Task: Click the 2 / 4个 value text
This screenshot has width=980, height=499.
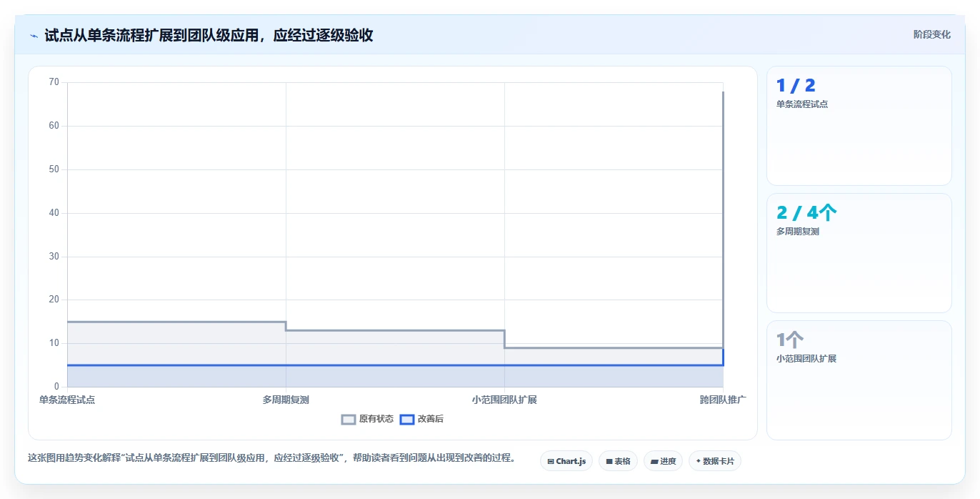Action: click(x=806, y=213)
